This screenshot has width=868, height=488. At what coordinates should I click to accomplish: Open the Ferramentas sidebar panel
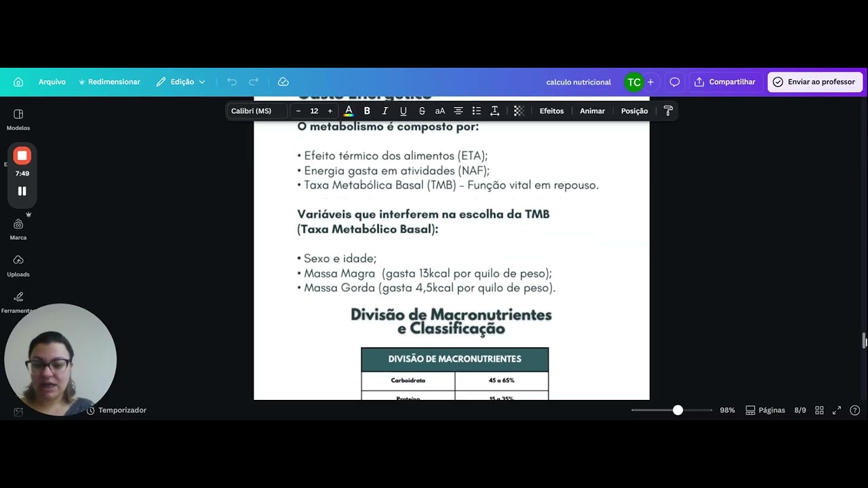(18, 302)
